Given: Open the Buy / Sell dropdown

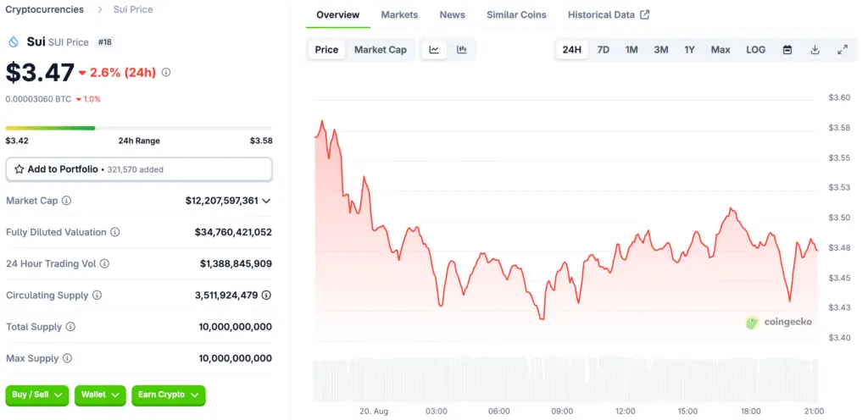Looking at the screenshot, I should pos(37,395).
